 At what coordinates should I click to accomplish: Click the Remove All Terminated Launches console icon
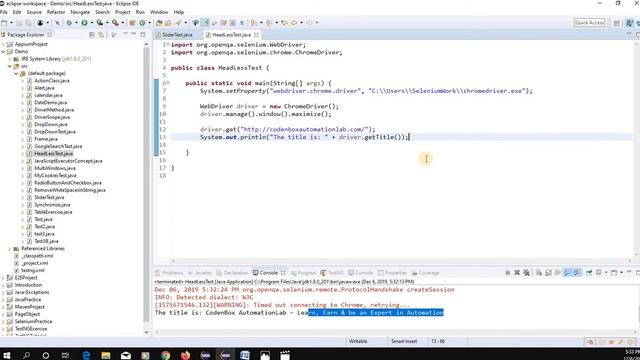[x=527, y=273]
